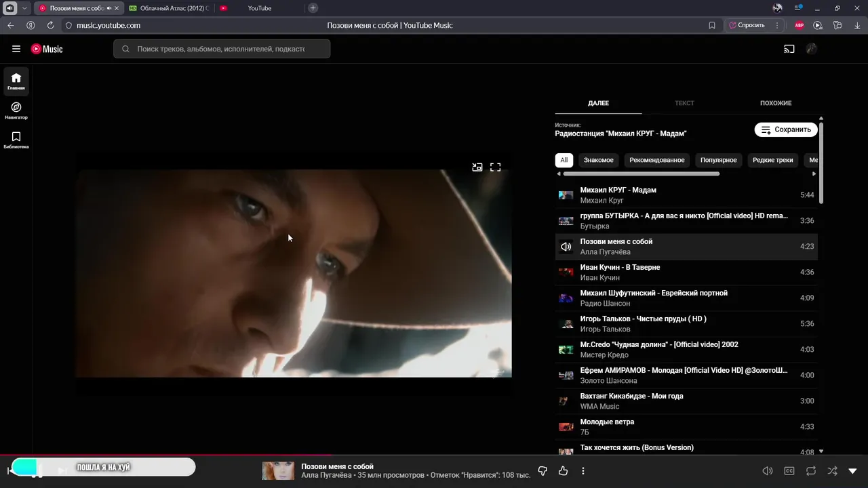Go back in the browser
This screenshot has width=868, height=488.
tap(11, 25)
